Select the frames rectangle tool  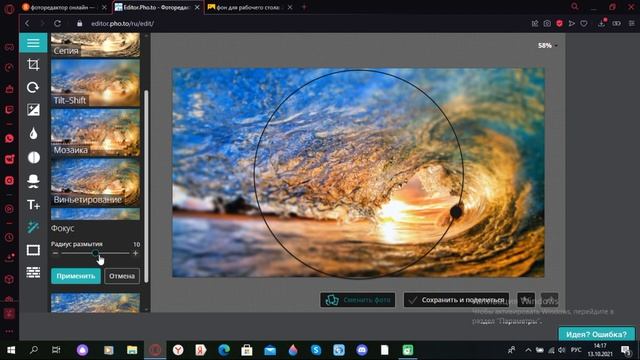click(x=33, y=250)
